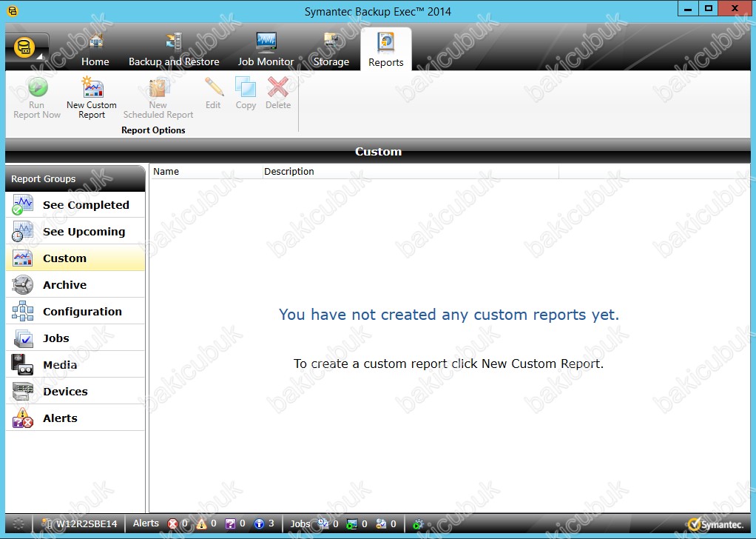
Task: Switch to the Home tab
Action: pyautogui.click(x=95, y=50)
